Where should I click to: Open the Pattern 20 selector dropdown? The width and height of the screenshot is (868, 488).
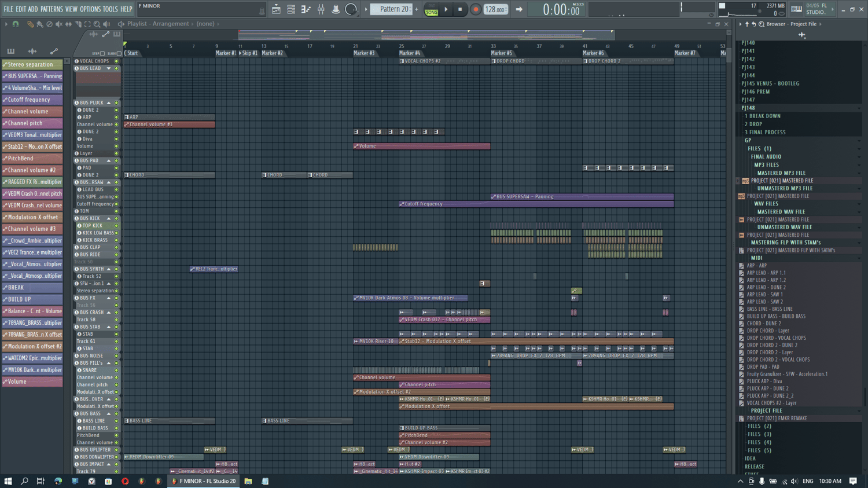coord(391,9)
